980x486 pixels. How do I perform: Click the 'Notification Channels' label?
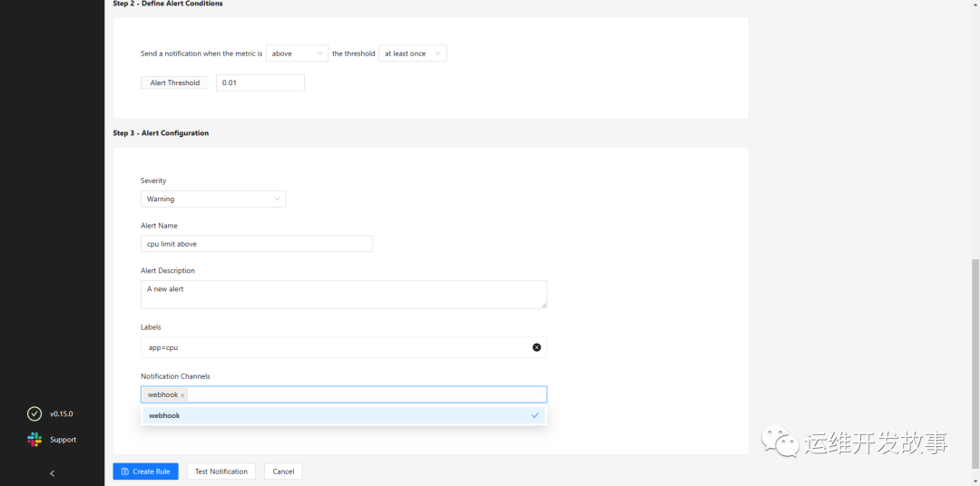pyautogui.click(x=176, y=376)
